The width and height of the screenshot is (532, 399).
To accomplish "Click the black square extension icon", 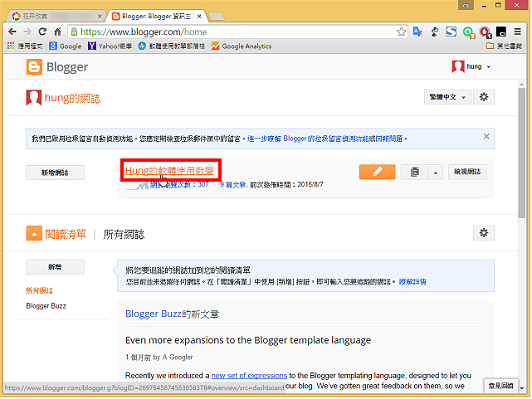I will point(501,32).
